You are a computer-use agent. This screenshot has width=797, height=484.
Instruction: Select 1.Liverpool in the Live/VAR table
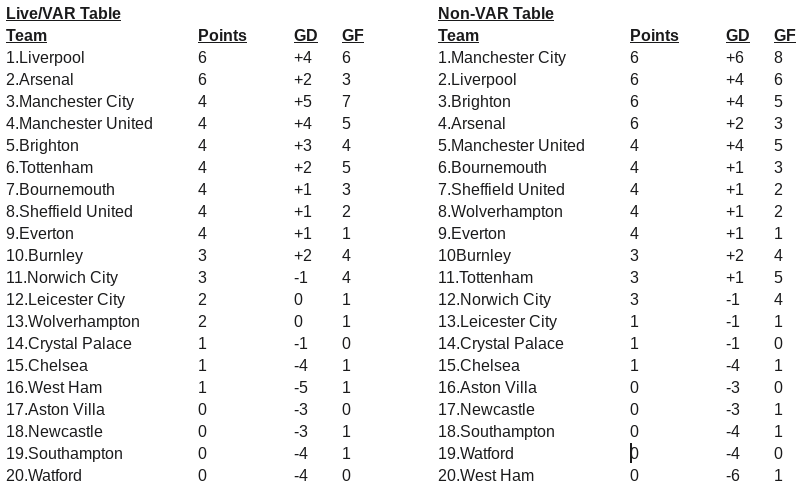tap(45, 58)
